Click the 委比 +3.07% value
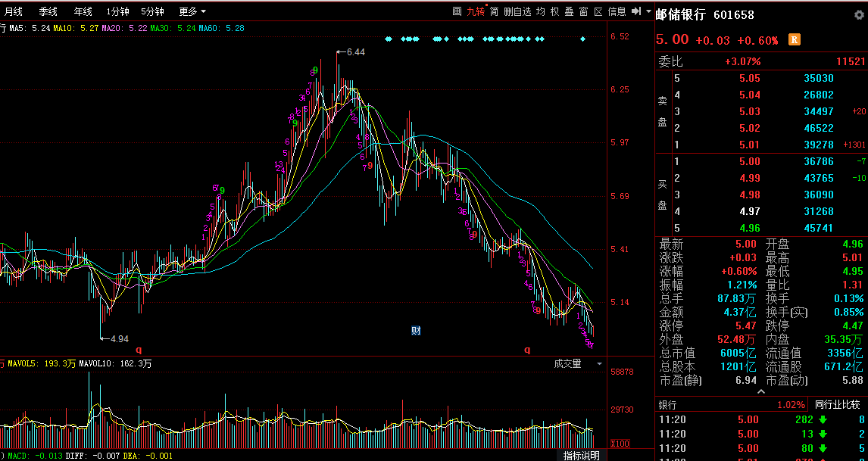Screen dimensions: 868x461 point(743,61)
